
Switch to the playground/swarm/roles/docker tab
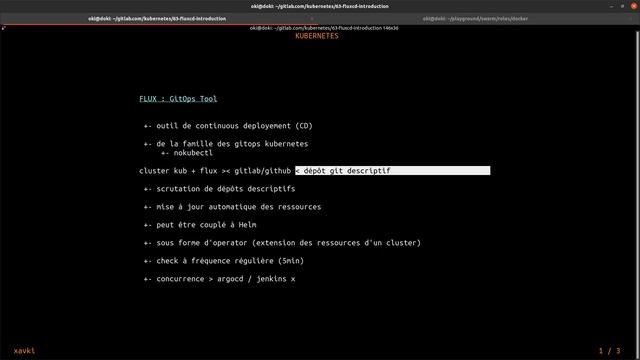click(x=475, y=19)
